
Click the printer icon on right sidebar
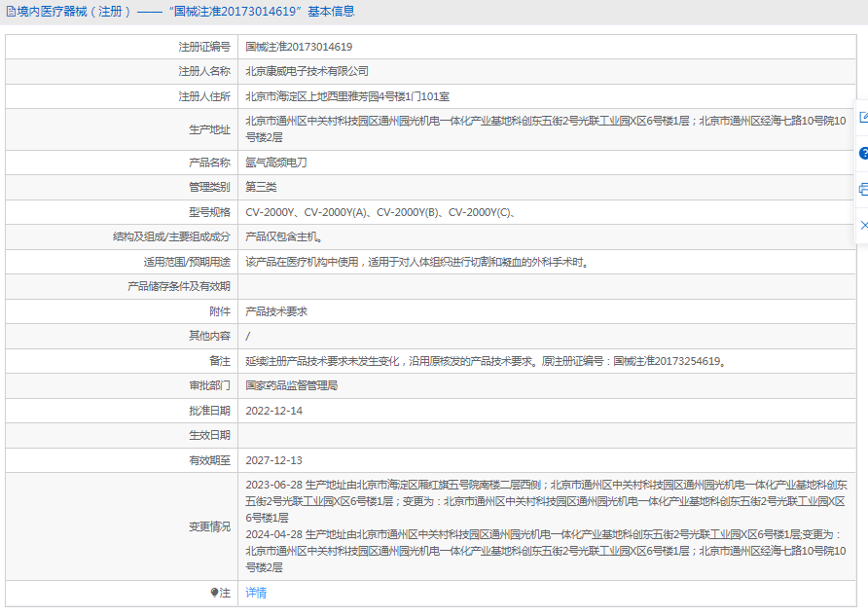click(x=862, y=189)
